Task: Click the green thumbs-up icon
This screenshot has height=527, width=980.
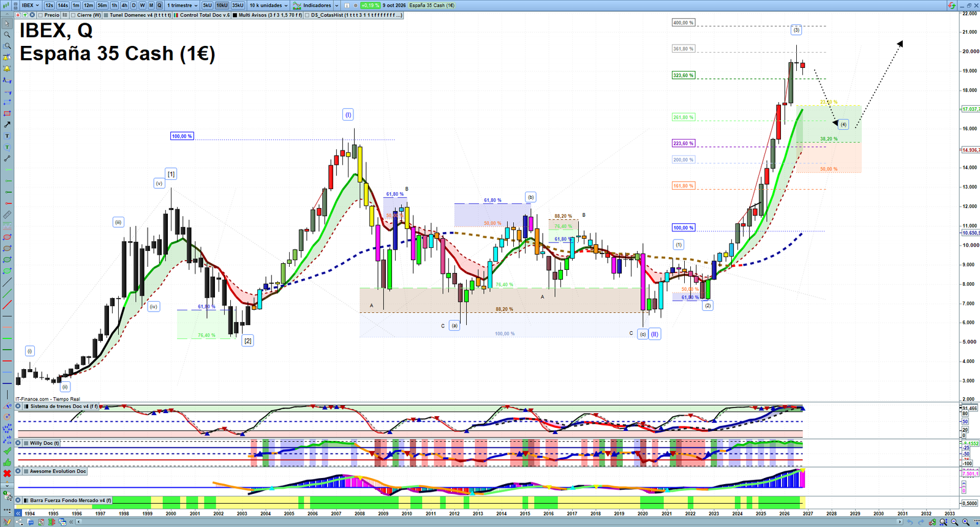Action: click(7, 463)
